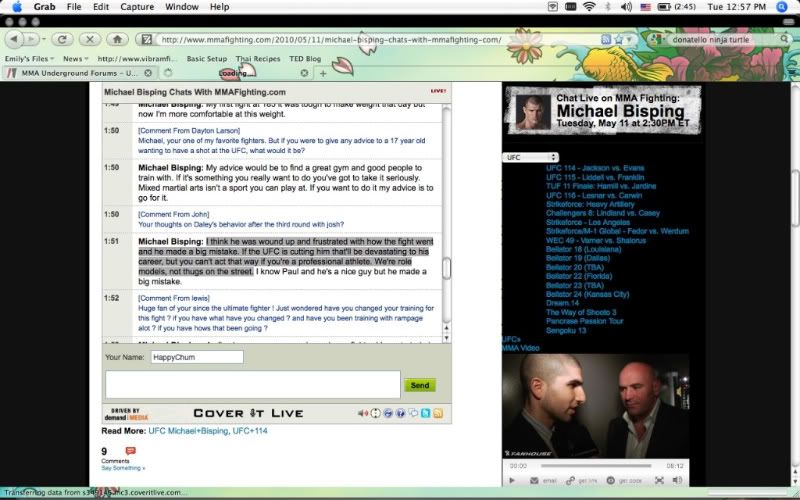Screen dimensions: 800x500
Task: Click the red comments bubble icon
Action: [131, 451]
